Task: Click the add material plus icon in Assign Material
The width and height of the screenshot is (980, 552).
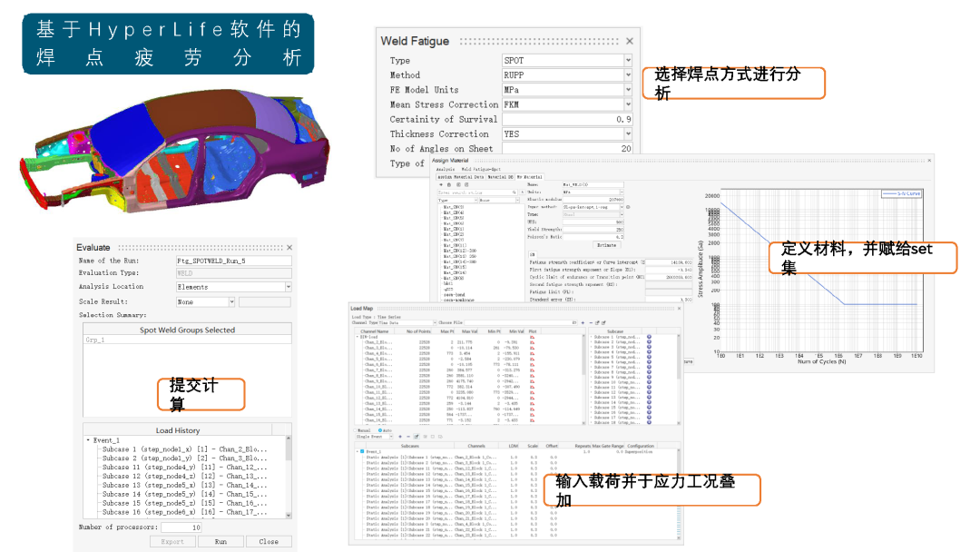Action: (x=441, y=184)
